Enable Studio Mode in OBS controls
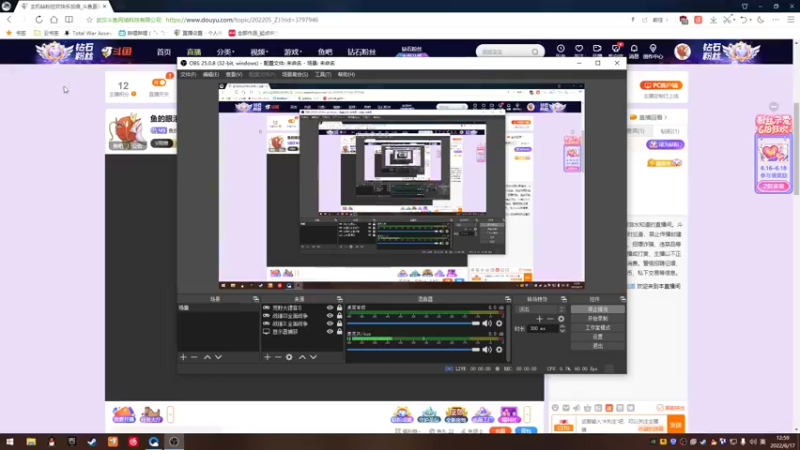The image size is (800, 450). pos(597,328)
